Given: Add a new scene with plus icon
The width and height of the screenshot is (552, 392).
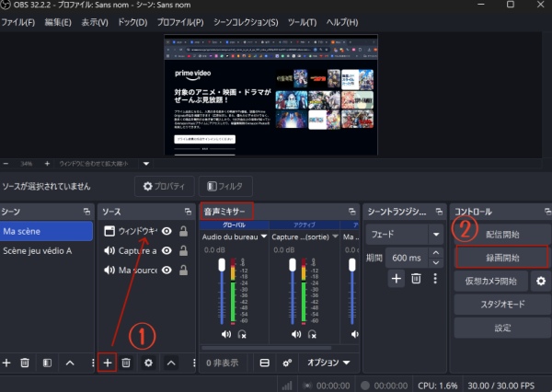Looking at the screenshot, I should (x=6, y=363).
